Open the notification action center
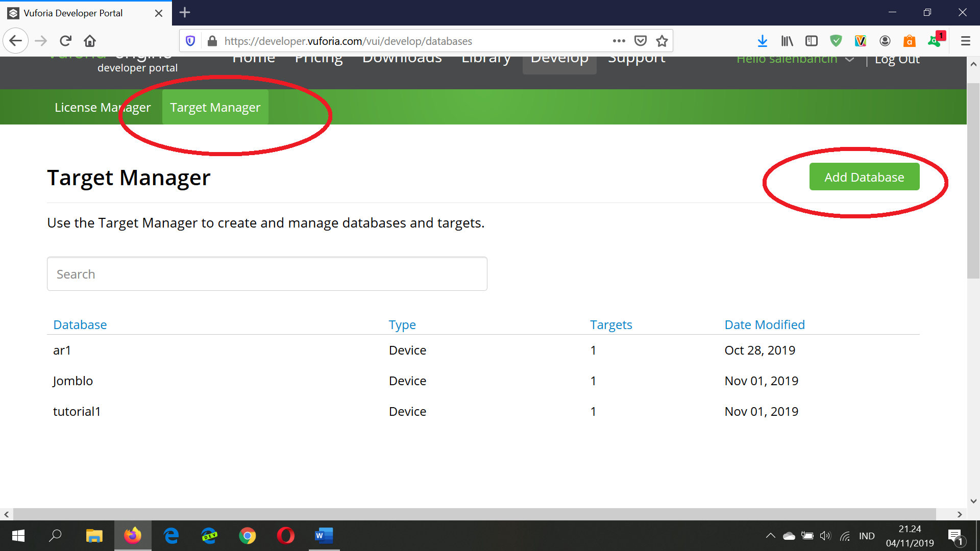The height and width of the screenshot is (551, 980). click(x=955, y=536)
